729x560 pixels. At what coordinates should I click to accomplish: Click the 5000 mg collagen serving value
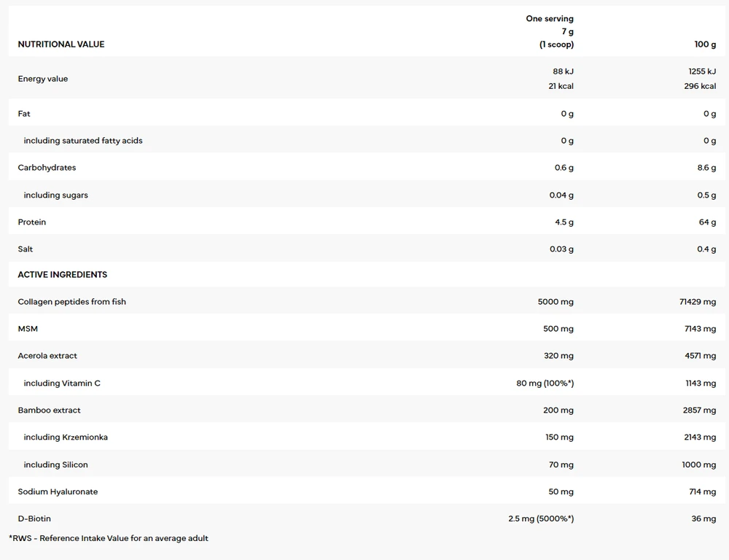point(555,301)
